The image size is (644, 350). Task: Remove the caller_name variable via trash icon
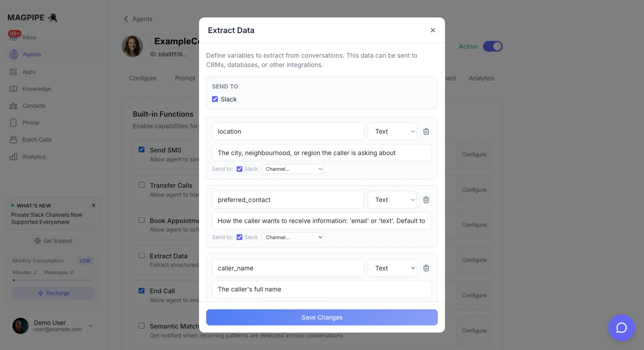point(426,268)
